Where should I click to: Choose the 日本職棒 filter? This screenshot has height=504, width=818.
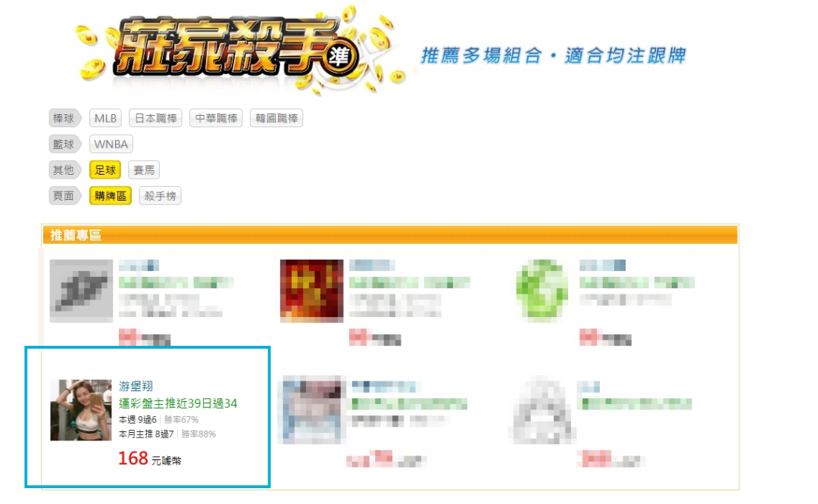tap(155, 118)
